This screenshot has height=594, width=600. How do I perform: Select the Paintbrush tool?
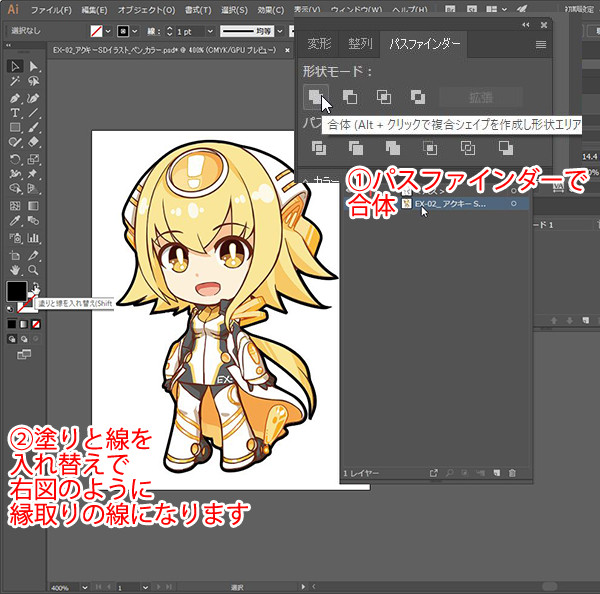pyautogui.click(x=33, y=127)
